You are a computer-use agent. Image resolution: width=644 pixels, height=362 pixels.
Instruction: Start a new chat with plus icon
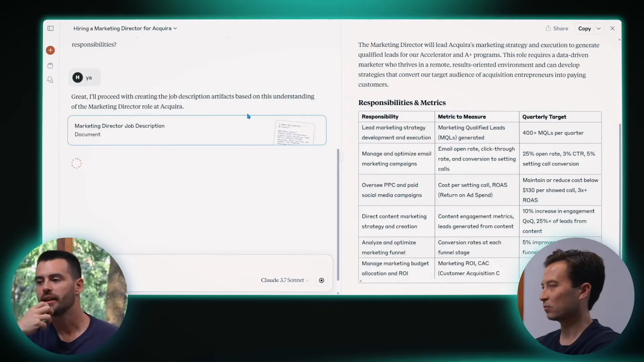tap(50, 50)
